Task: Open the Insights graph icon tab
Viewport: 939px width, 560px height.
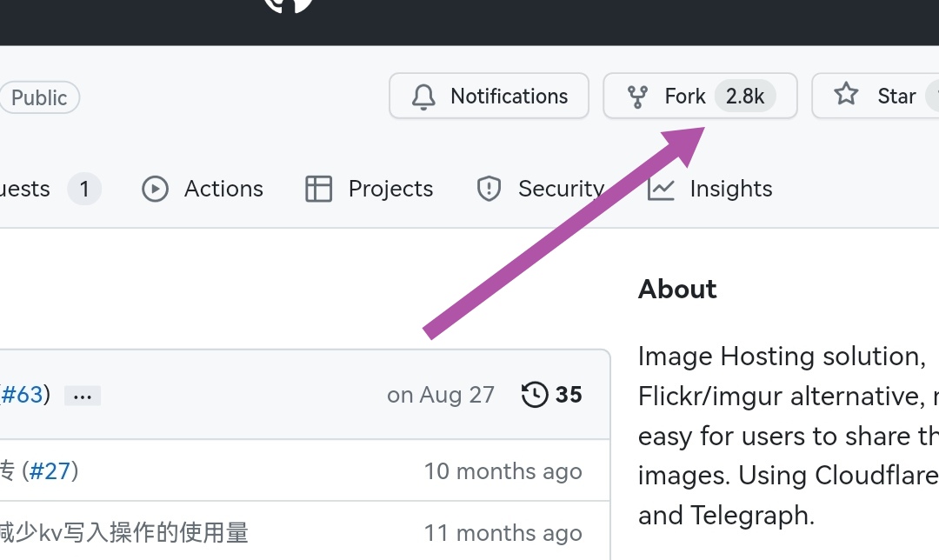Action: [x=661, y=189]
